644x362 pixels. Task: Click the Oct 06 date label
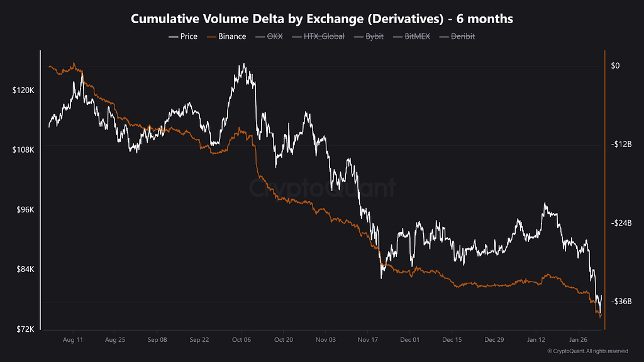click(x=241, y=339)
